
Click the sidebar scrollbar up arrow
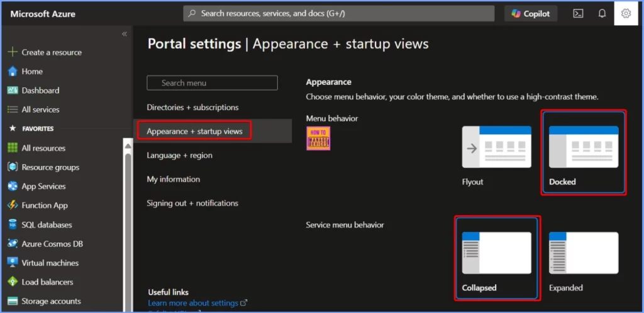point(128,146)
